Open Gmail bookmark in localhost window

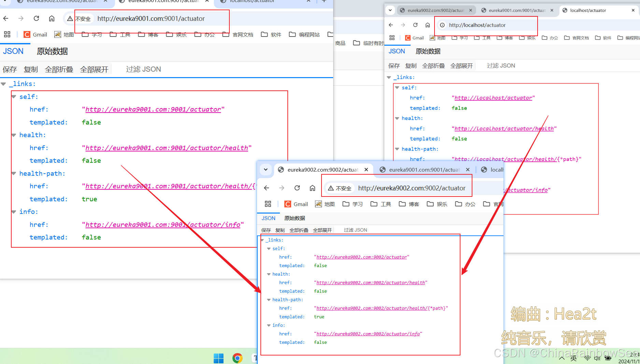[414, 38]
